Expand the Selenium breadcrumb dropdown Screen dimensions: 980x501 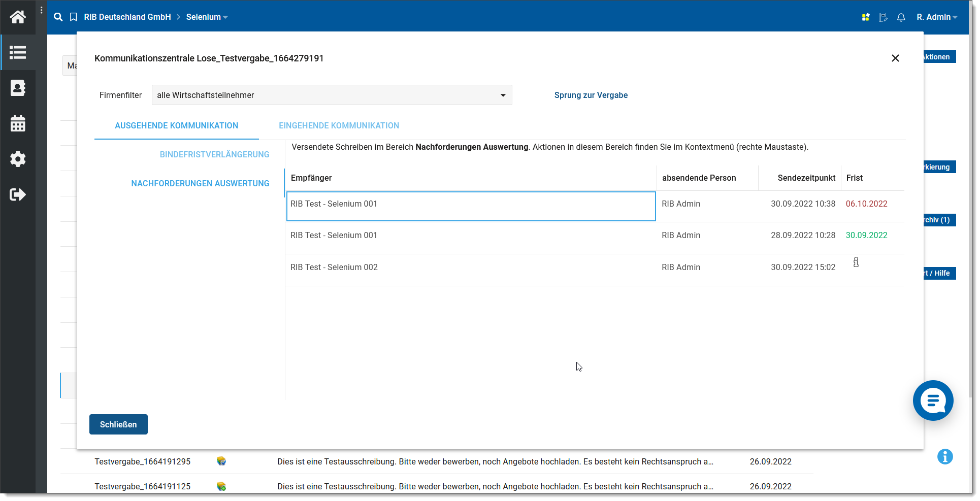click(x=207, y=17)
